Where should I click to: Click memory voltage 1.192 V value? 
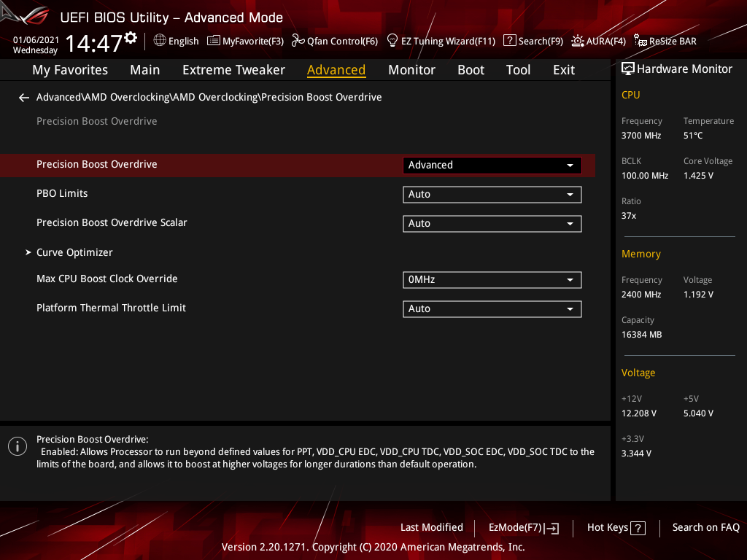pyautogui.click(x=698, y=295)
